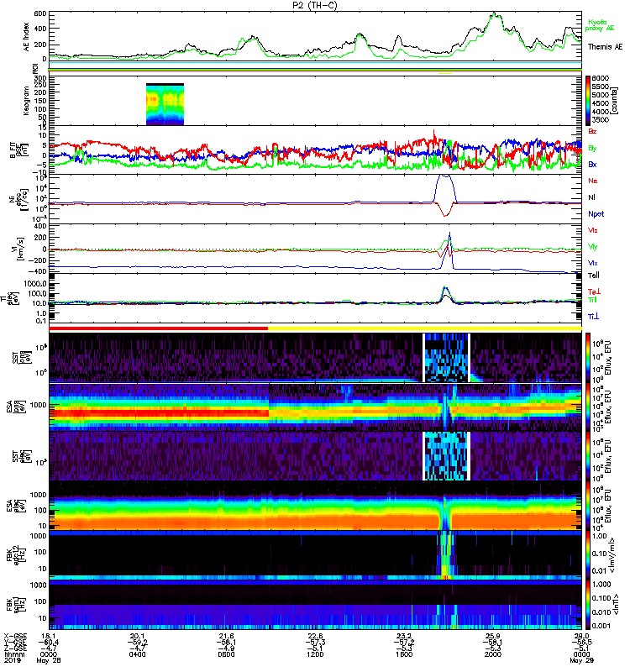
Task: Click the 8000 keogram color bar label
Action: (601, 78)
